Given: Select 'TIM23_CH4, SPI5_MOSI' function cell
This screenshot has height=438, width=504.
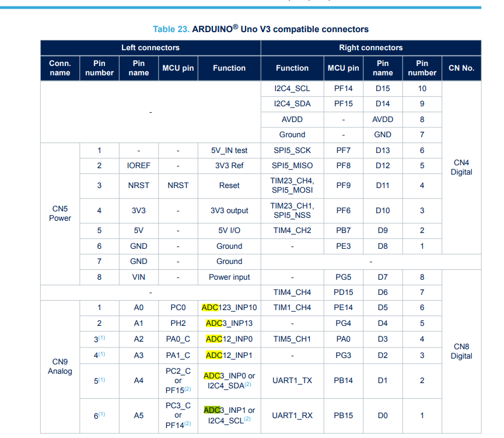Looking at the screenshot, I should tap(292, 185).
